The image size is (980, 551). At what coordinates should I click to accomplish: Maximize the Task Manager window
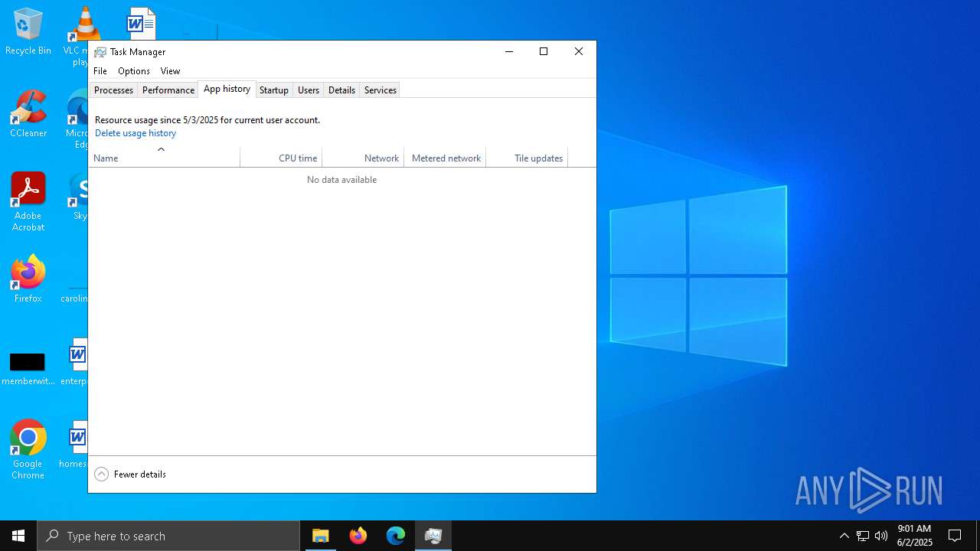click(544, 51)
